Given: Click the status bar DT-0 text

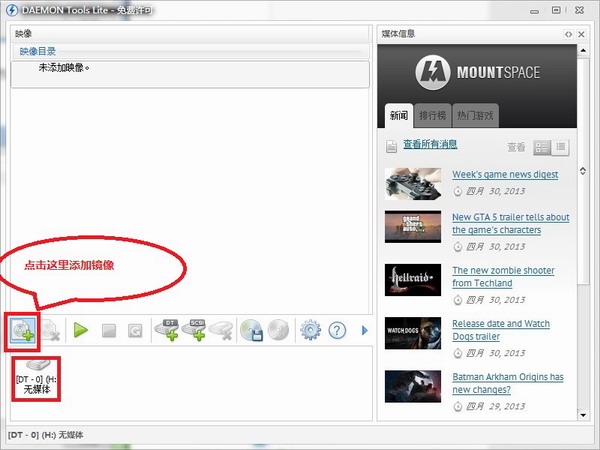Looking at the screenshot, I should coord(46,435).
